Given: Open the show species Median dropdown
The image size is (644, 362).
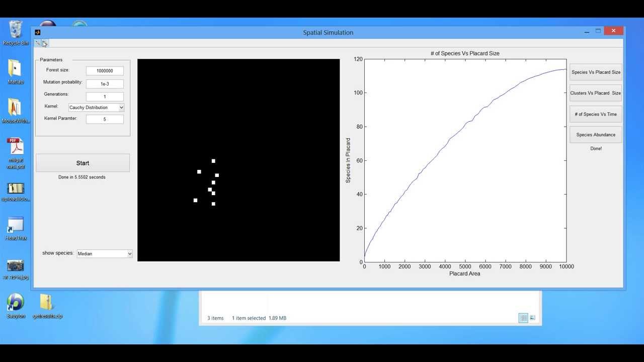Looking at the screenshot, I should pyautogui.click(x=105, y=254).
